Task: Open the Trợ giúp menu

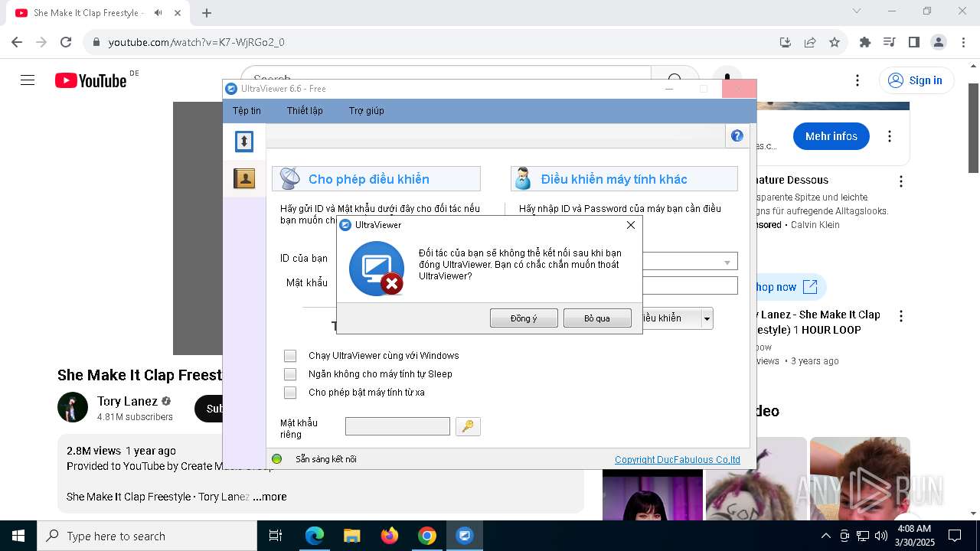Action: tap(367, 111)
